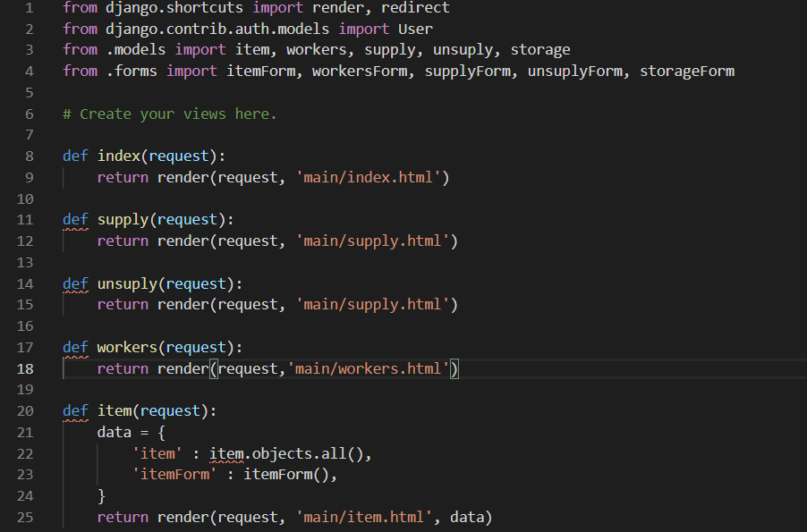The height and width of the screenshot is (532, 807).
Task: Click the 'item' dictionary key string
Action: click(x=157, y=453)
